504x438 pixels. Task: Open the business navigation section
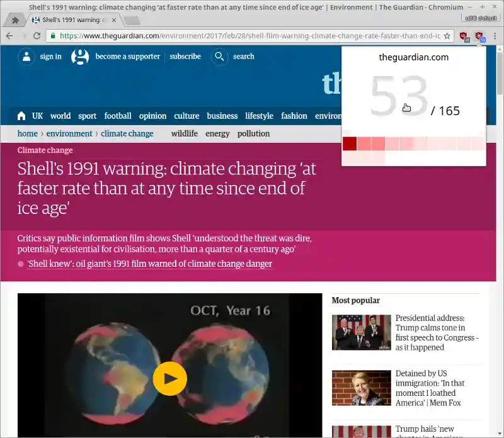[222, 116]
